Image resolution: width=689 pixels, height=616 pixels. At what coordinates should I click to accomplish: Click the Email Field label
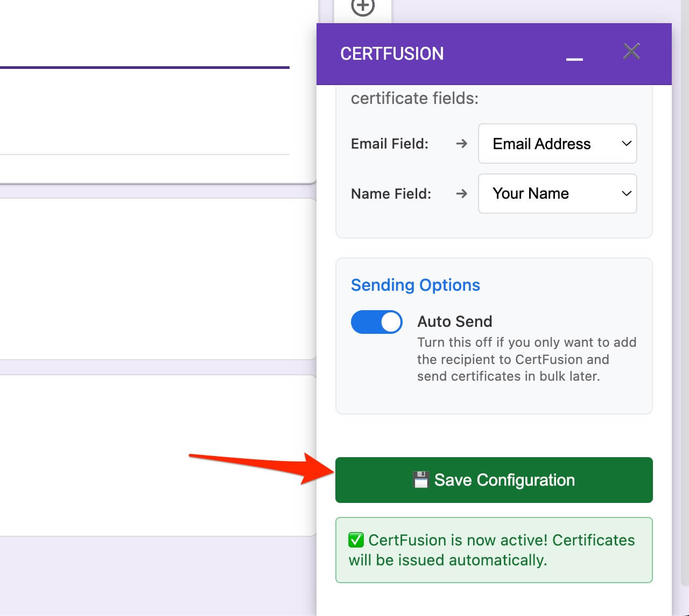click(389, 144)
